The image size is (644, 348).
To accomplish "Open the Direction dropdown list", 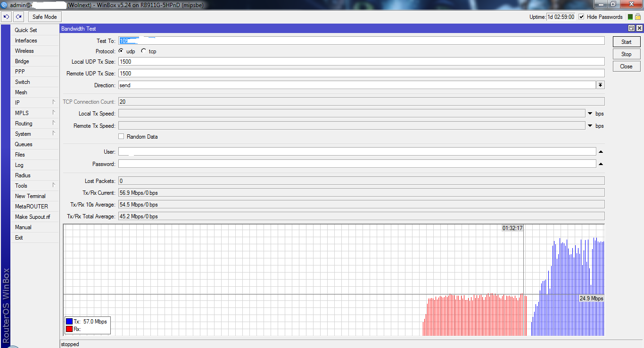I will [x=601, y=85].
